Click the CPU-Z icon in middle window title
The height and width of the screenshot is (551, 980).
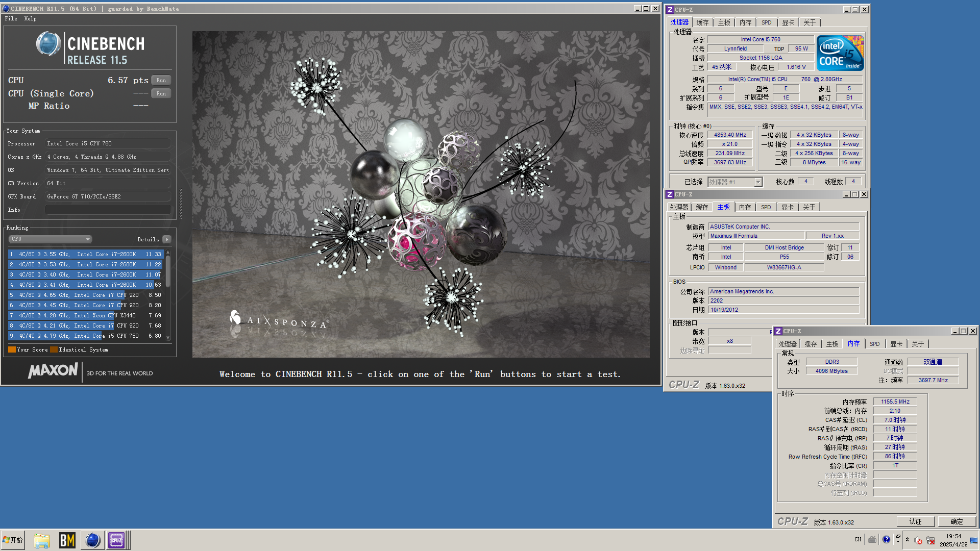coord(670,194)
